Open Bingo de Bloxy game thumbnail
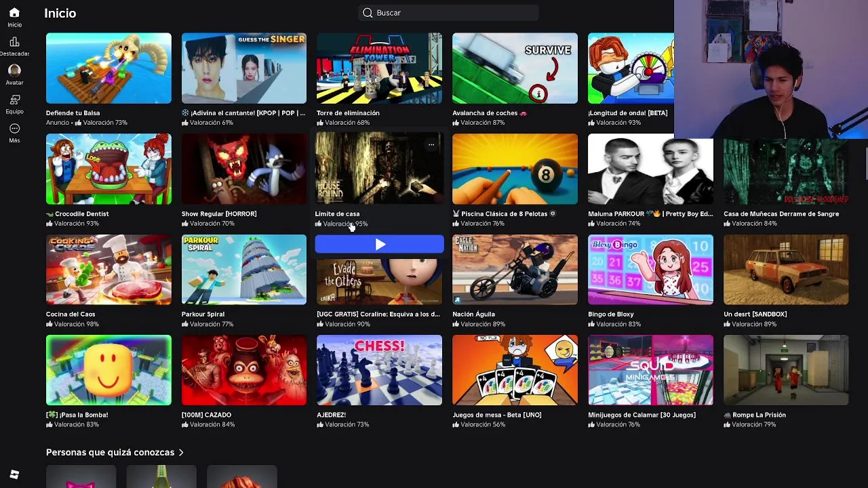Image resolution: width=868 pixels, height=488 pixels. point(650,270)
